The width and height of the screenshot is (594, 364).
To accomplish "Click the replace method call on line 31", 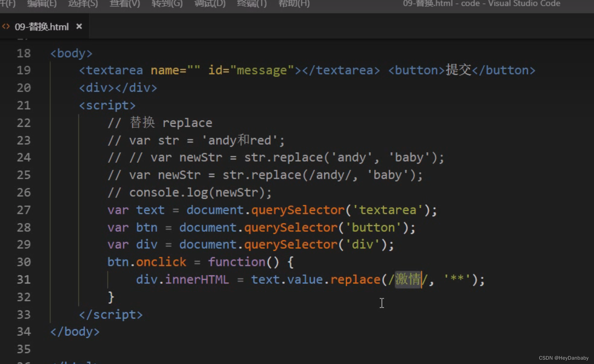I will [x=355, y=279].
